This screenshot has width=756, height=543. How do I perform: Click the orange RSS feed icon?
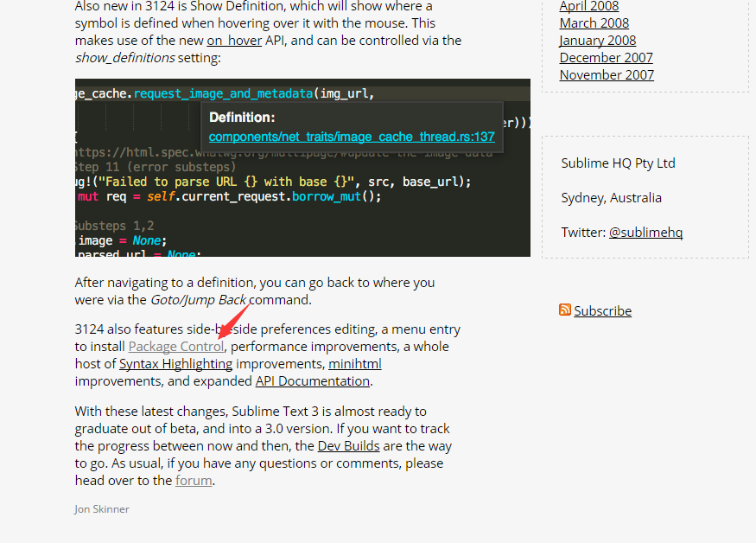[565, 310]
